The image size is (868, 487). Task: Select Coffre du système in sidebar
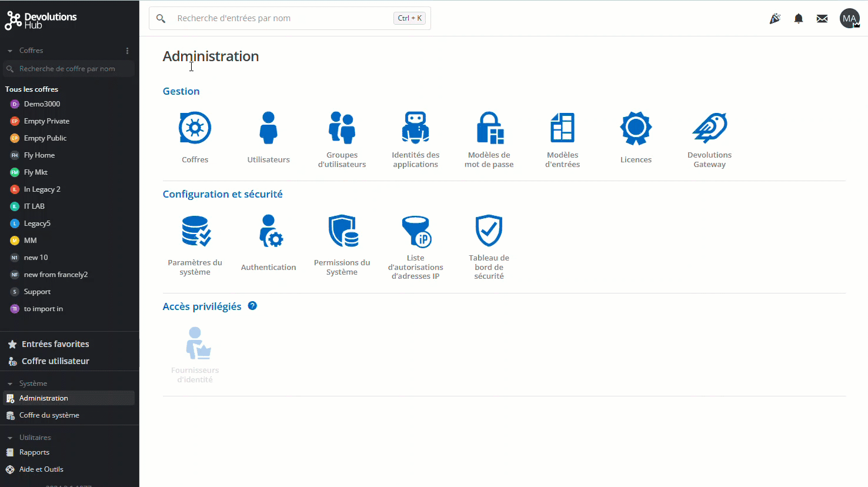49,415
